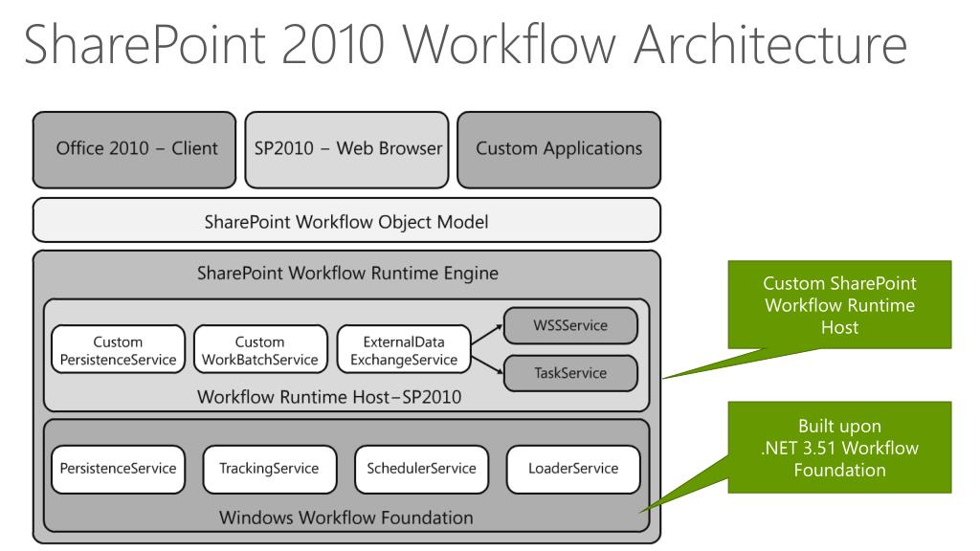The height and width of the screenshot is (551, 980).
Task: Click the Windows Workflow Foundation label
Action: [x=346, y=518]
